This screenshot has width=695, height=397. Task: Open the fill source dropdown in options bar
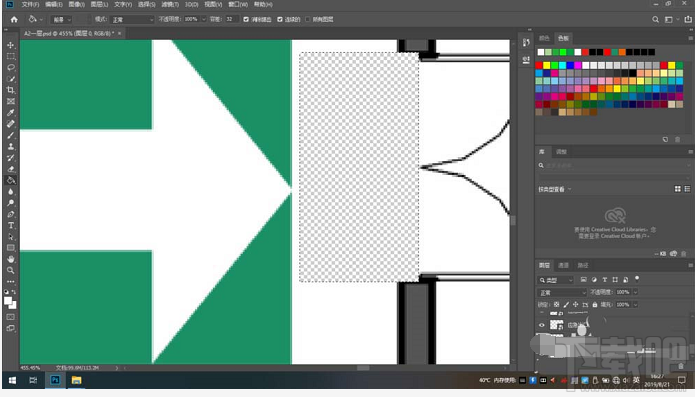click(61, 19)
